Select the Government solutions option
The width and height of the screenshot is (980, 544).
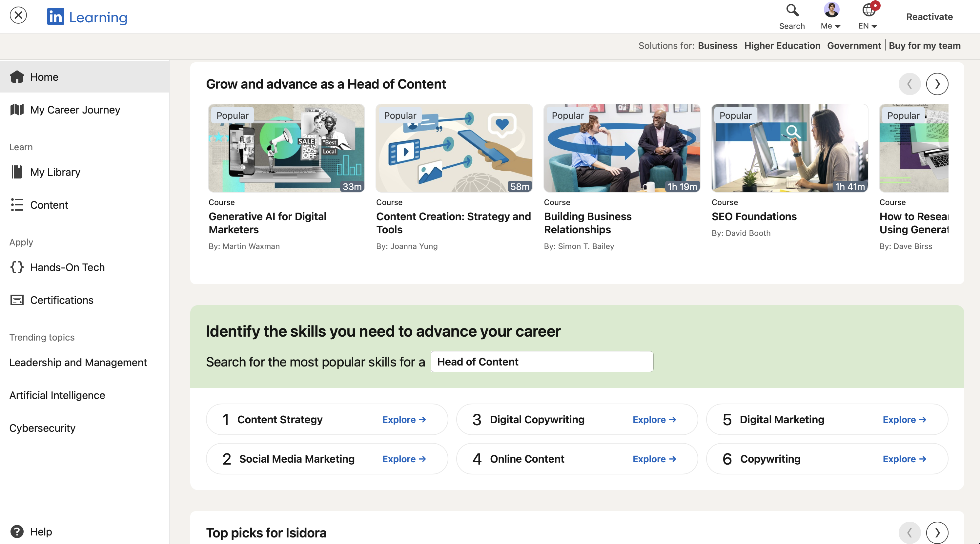854,45
